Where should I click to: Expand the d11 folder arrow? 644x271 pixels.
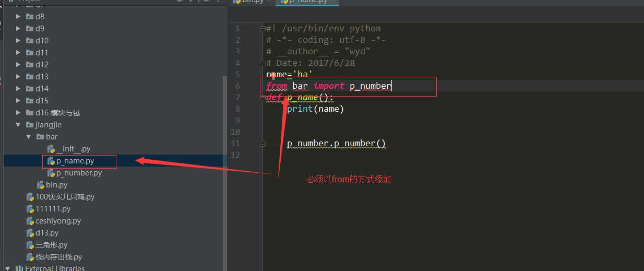click(19, 53)
